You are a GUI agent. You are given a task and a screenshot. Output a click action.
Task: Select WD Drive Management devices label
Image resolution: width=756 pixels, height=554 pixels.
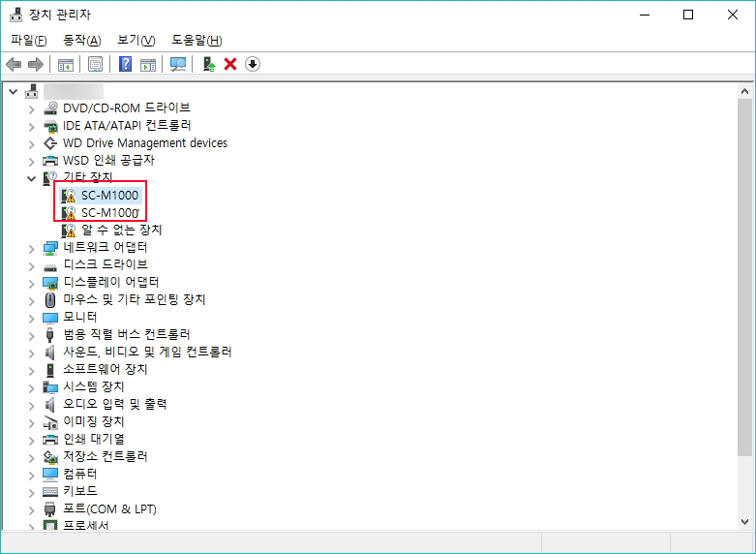145,142
